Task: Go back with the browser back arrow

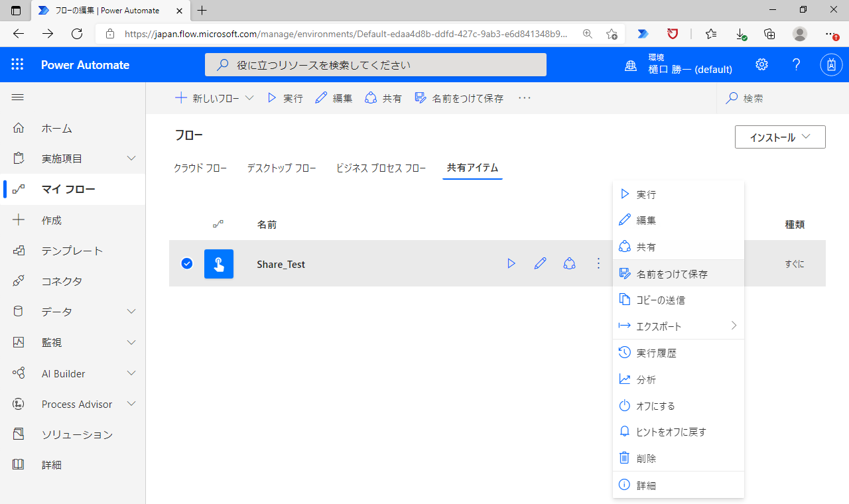Action: [x=19, y=34]
